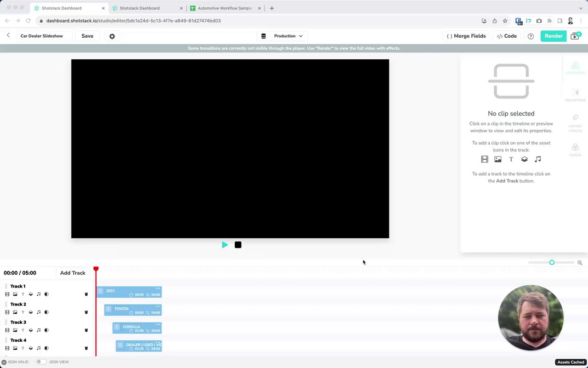
Task: Open the Code view button
Action: point(507,36)
